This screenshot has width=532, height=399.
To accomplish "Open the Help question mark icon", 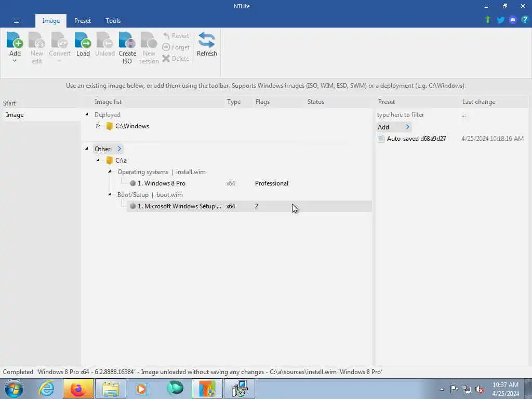I will [x=525, y=20].
